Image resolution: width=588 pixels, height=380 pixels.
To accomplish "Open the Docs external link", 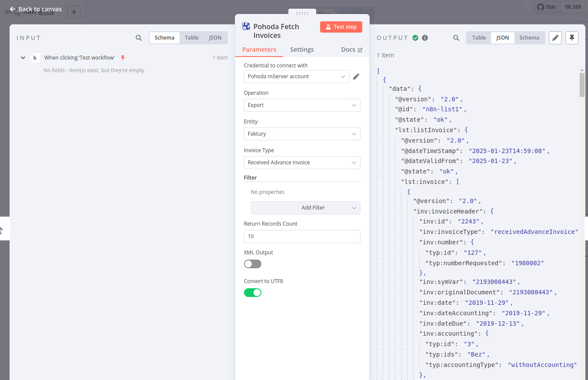I will click(x=351, y=50).
